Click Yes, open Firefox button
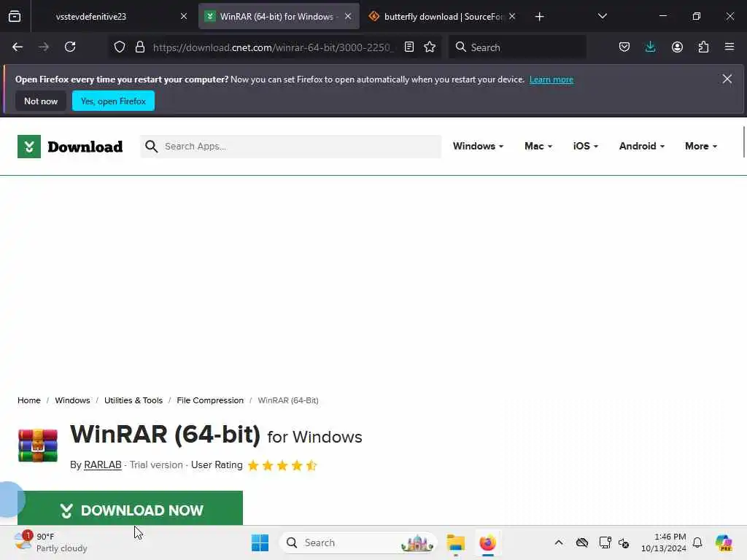This screenshot has width=747, height=560. pyautogui.click(x=113, y=101)
